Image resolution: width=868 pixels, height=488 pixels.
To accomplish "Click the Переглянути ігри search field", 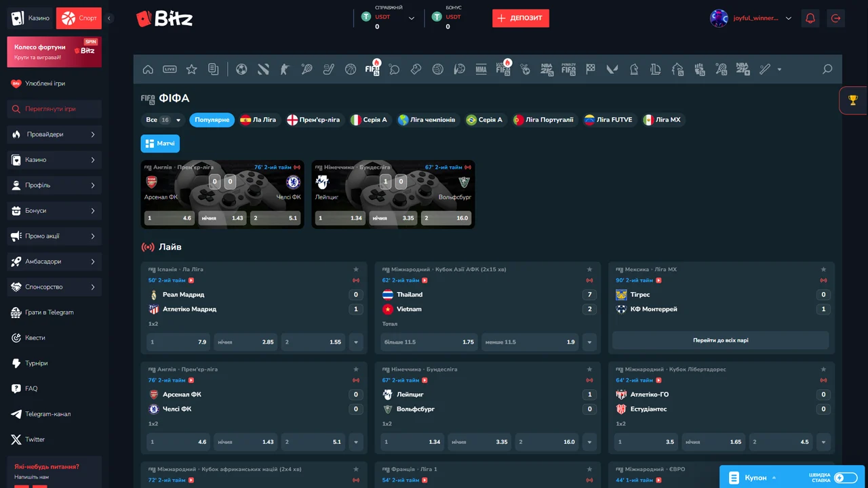I will [54, 109].
